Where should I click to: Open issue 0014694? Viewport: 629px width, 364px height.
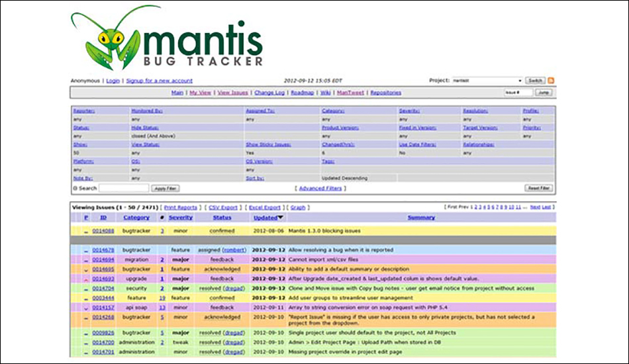pos(103,259)
